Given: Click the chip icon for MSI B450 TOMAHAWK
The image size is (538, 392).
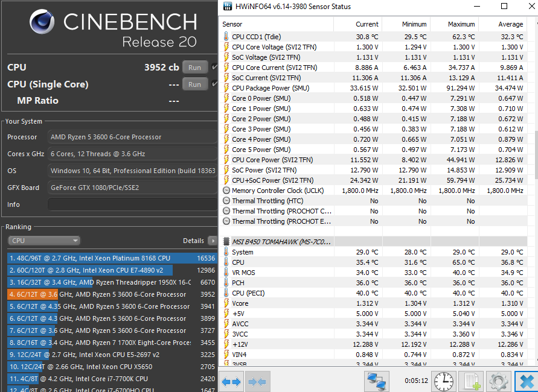Looking at the screenshot, I should click(226, 242).
